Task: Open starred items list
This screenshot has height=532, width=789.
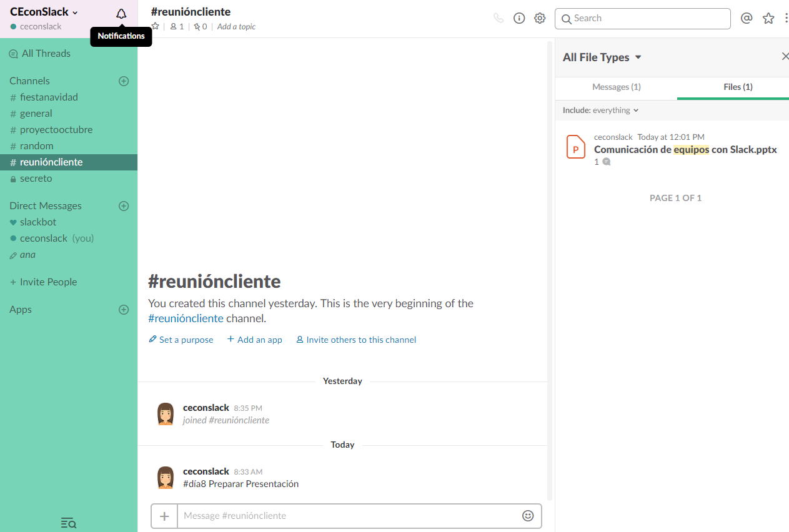Action: point(768,18)
